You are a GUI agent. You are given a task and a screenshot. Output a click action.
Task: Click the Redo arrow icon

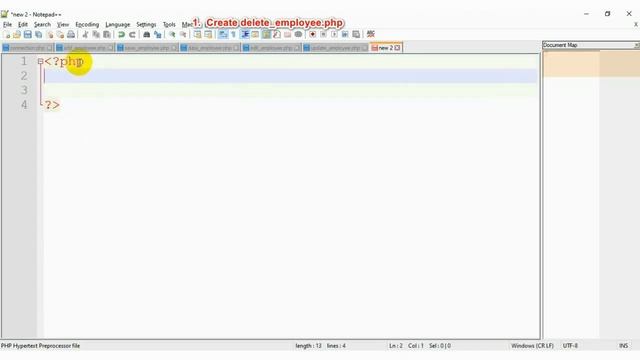[132, 35]
